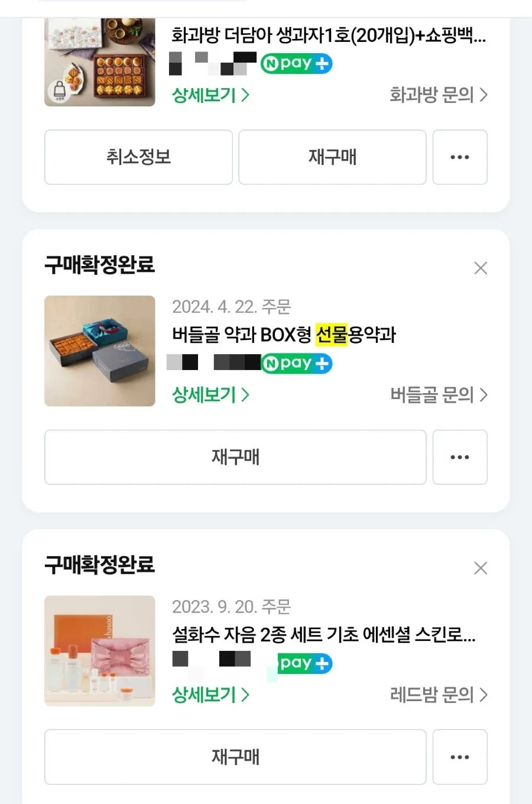
Task: Repurchase 설화수 자음 set with 재구매
Action: point(235,757)
